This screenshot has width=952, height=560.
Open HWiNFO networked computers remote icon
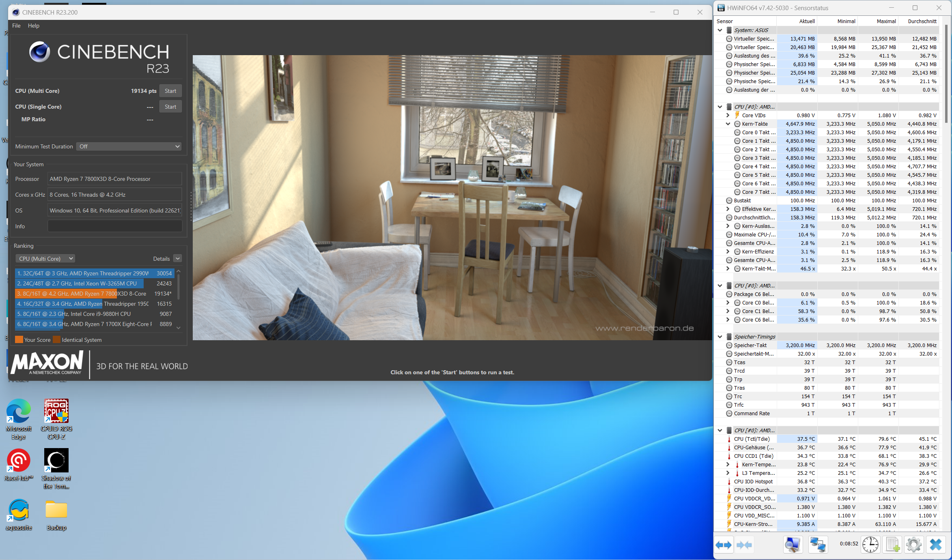tap(818, 545)
